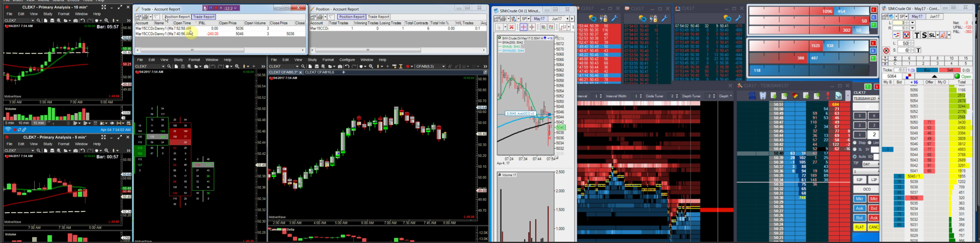Click the OCO button
Image resolution: width=980 pixels, height=243 pixels.
click(866, 189)
